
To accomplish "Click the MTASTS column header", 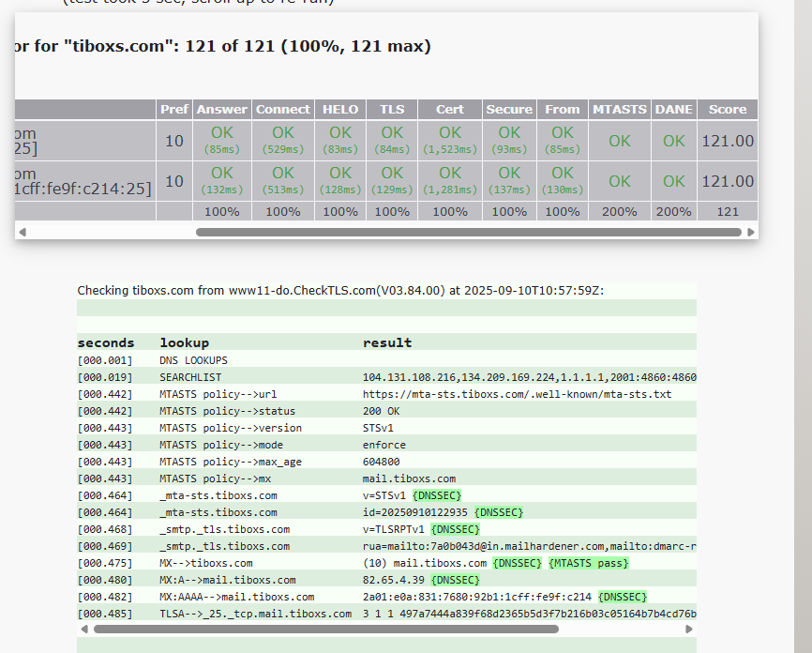I will [x=620, y=110].
